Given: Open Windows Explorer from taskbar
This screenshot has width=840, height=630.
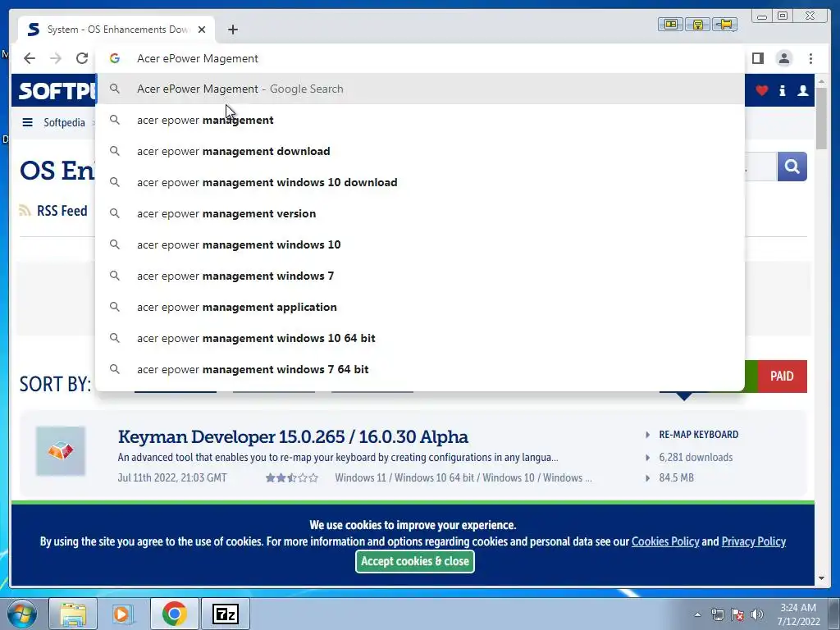Looking at the screenshot, I should point(73,614).
